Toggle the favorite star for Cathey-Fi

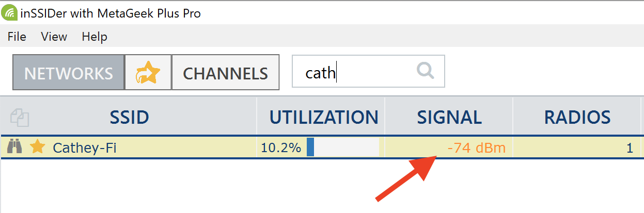tap(37, 148)
